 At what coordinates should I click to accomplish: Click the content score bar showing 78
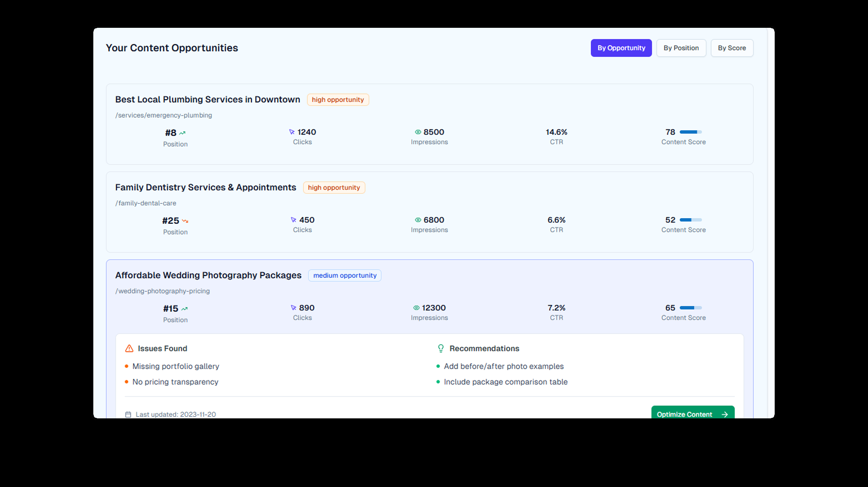690,132
